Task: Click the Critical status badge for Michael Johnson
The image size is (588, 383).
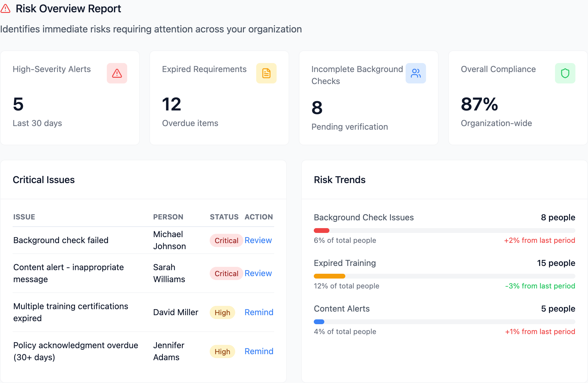Action: (x=226, y=240)
